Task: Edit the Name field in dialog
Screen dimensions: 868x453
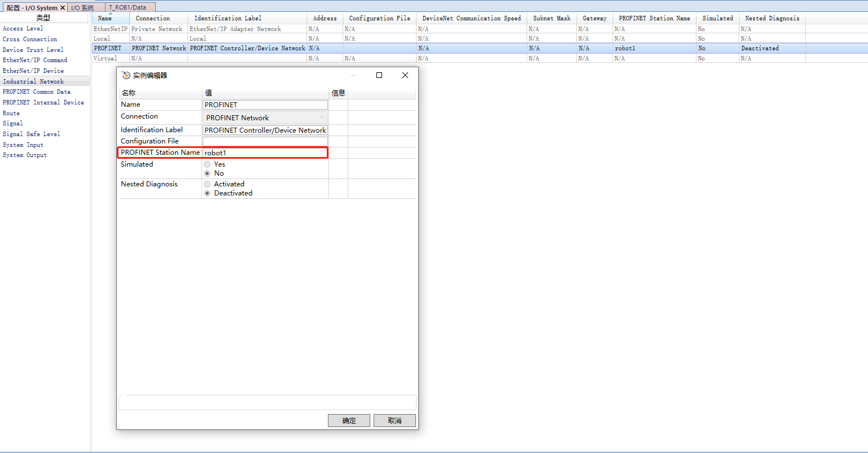Action: pos(265,105)
